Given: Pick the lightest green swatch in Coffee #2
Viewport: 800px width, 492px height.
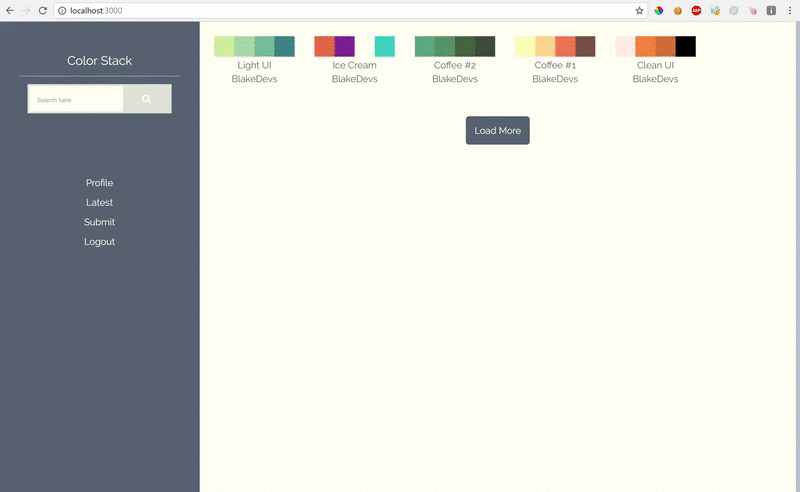Looking at the screenshot, I should [425, 46].
